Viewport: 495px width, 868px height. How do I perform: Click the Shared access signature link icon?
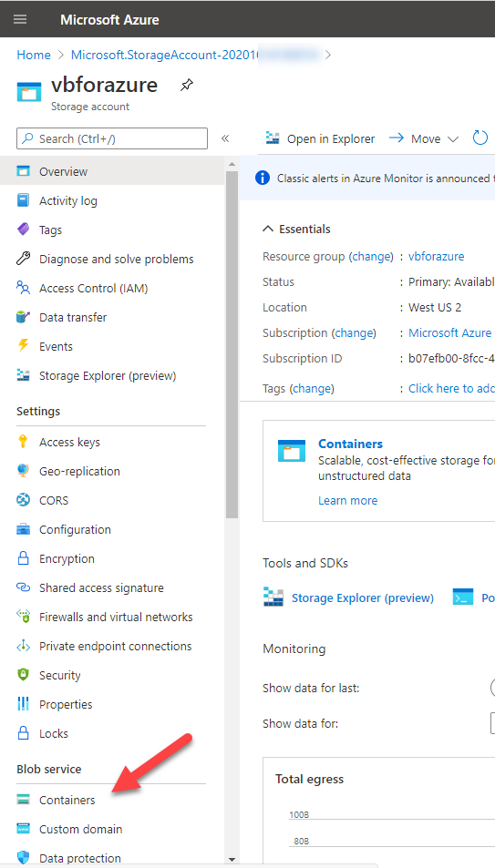23,587
